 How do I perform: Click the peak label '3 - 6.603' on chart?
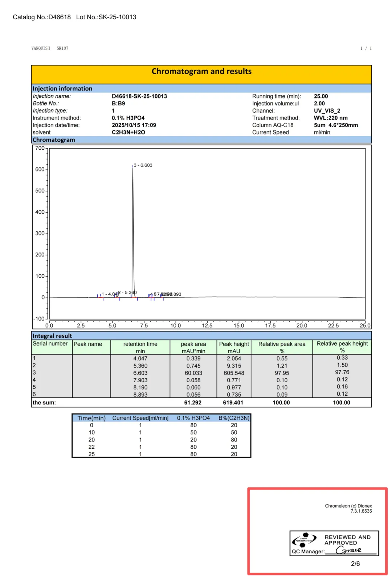coord(143,165)
